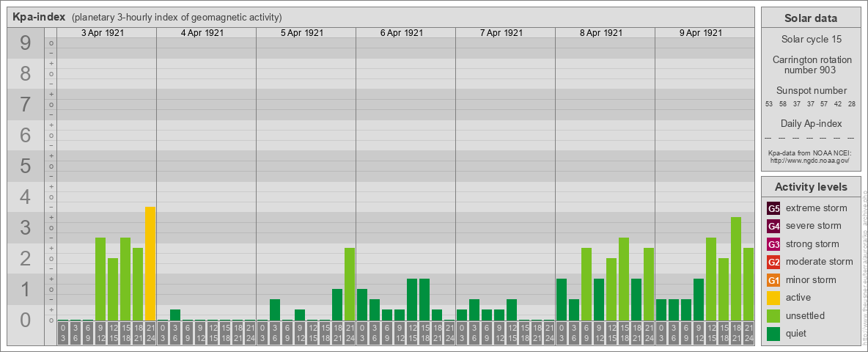Click the 6 Apr 1921 date header
This screenshot has width=868, height=352.
click(x=401, y=33)
